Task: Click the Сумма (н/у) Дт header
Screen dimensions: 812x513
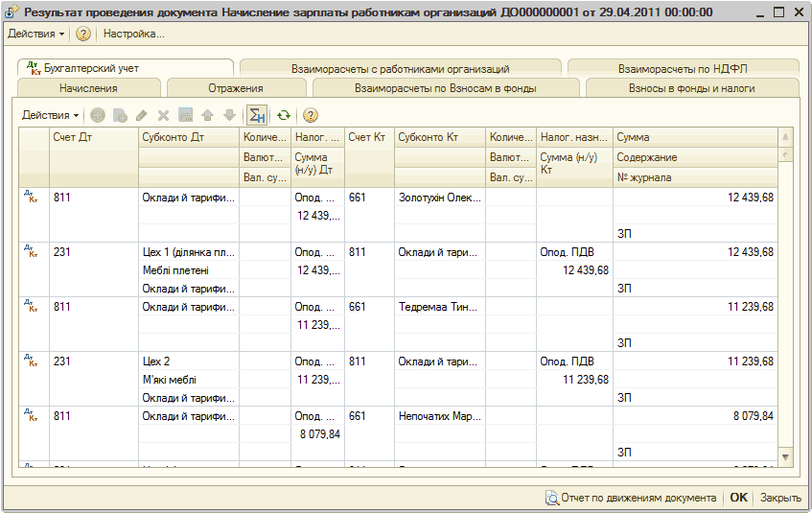Action: pyautogui.click(x=317, y=168)
